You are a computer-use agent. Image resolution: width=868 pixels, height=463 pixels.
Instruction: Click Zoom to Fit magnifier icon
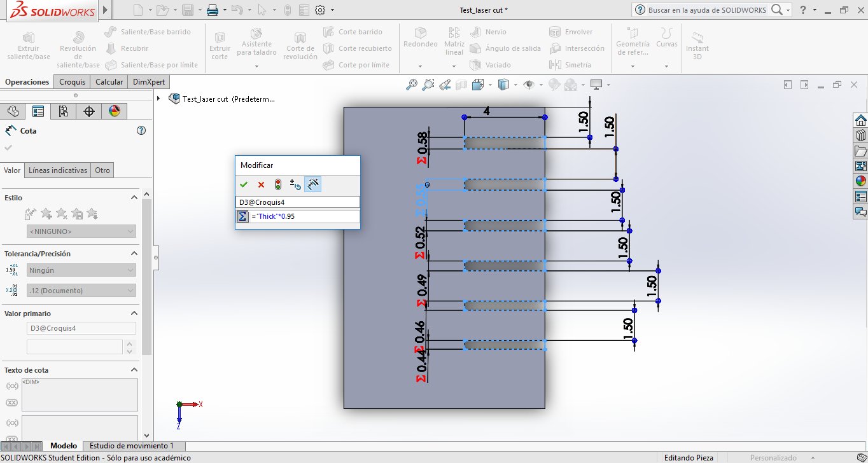point(412,84)
